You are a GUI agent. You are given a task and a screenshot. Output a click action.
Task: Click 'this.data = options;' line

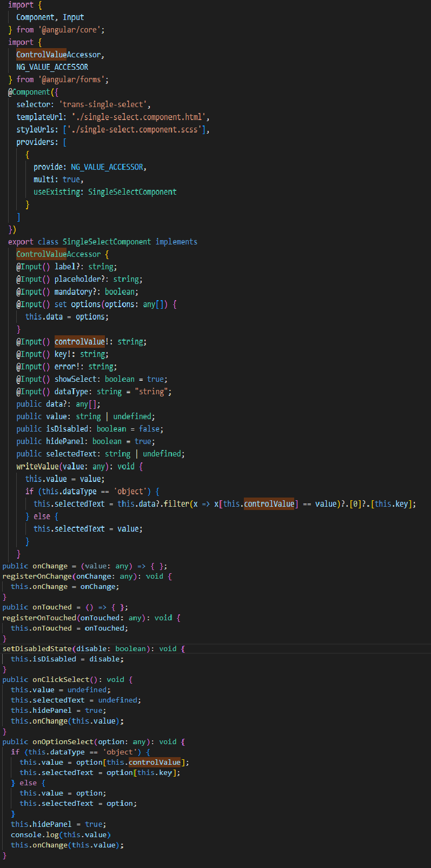[x=67, y=316]
